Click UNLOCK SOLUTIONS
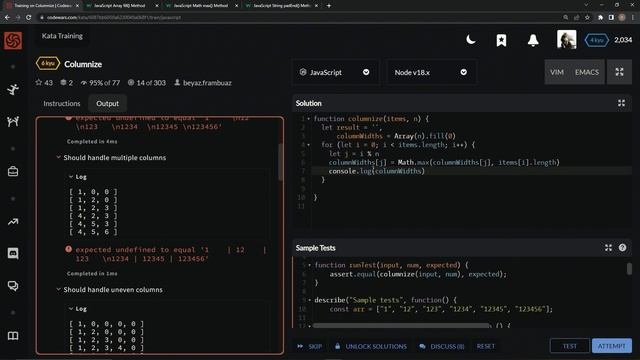 [371, 346]
